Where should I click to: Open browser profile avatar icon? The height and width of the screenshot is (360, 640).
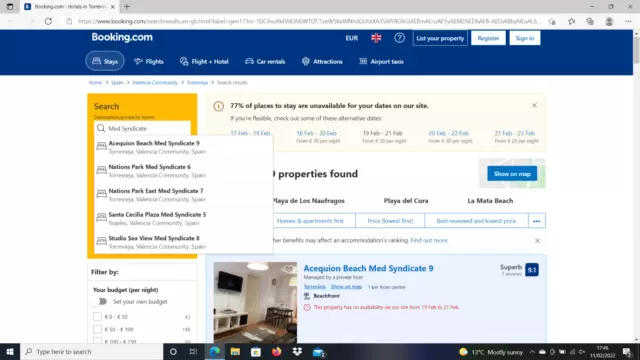click(x=609, y=21)
